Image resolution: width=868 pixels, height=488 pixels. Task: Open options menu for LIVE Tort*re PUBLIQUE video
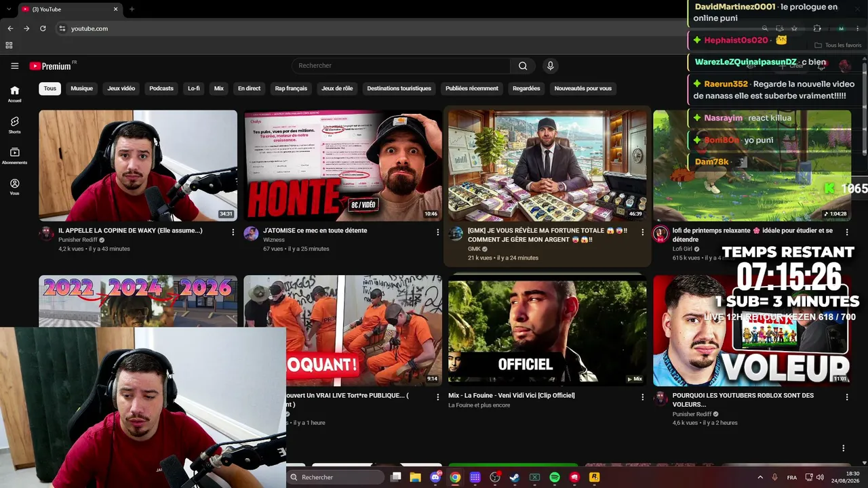[437, 396]
